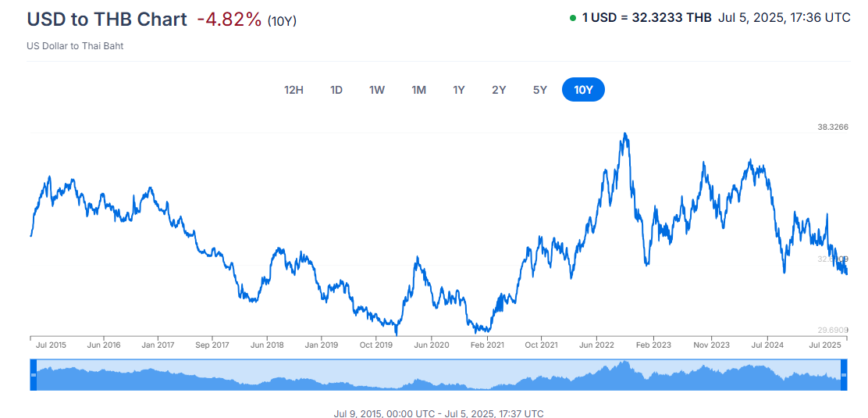Click the Feb 2021 axis label
This screenshot has height=418, width=868.
pyautogui.click(x=488, y=345)
